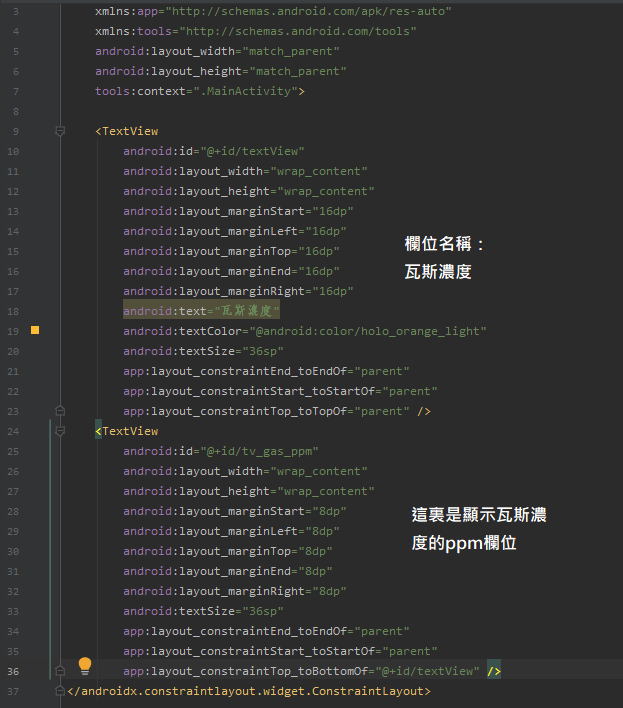Viewport: 623px width, 708px height.
Task: Collapse the first TextView at line 9
Action: pos(60,131)
